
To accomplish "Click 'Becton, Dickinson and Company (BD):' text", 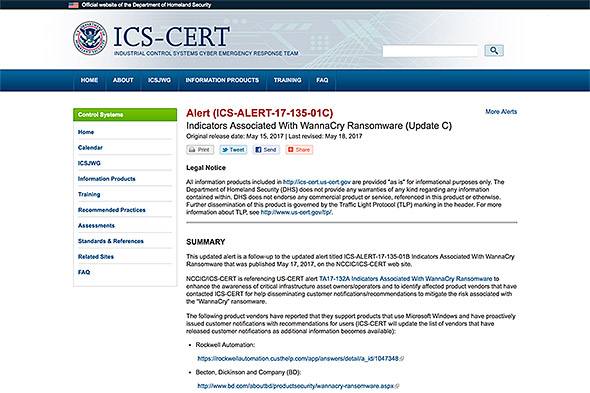I will click(248, 372).
